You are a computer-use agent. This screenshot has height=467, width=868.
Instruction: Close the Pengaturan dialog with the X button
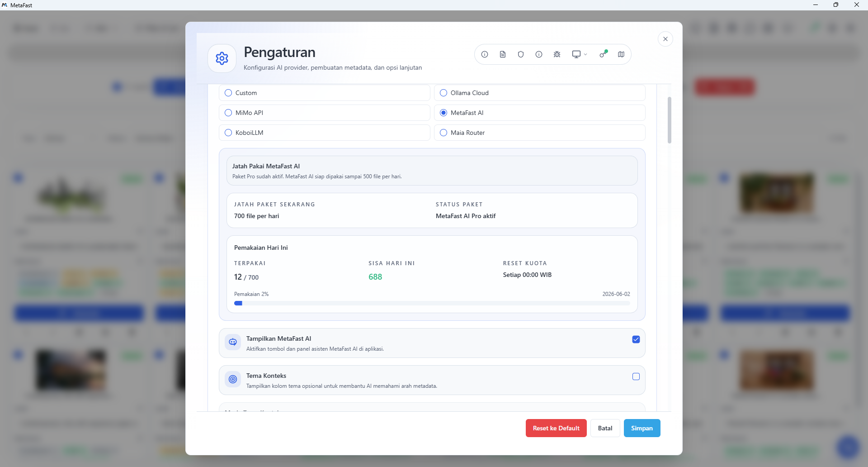(x=665, y=39)
